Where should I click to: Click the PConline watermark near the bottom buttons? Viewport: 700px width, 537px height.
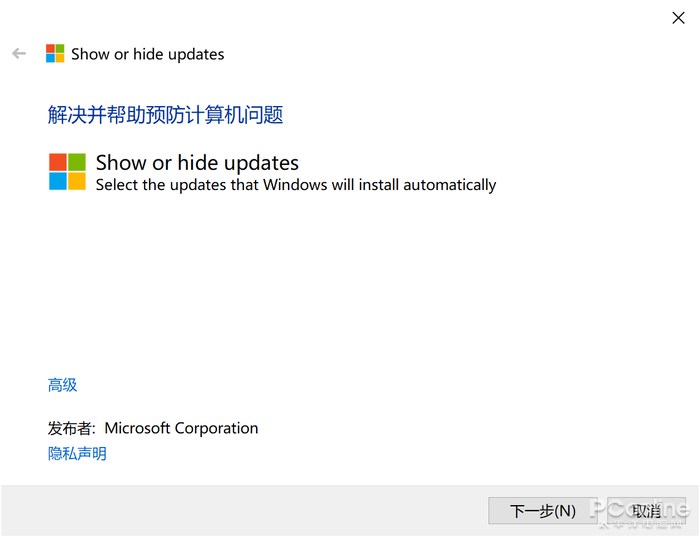641,512
